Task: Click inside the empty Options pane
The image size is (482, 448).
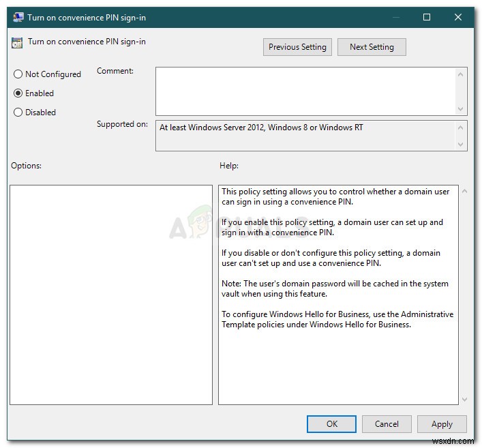Action: (x=111, y=295)
